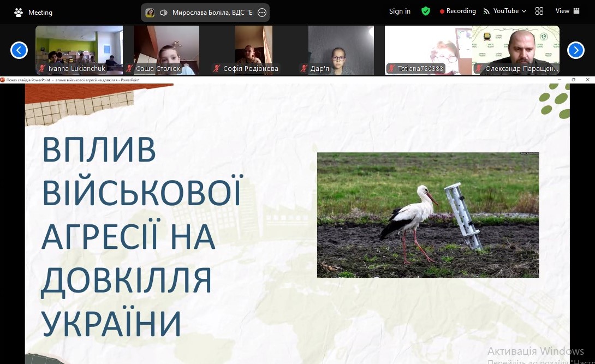
Task: Open the grid layout icon beside YouTube
Action: point(539,11)
